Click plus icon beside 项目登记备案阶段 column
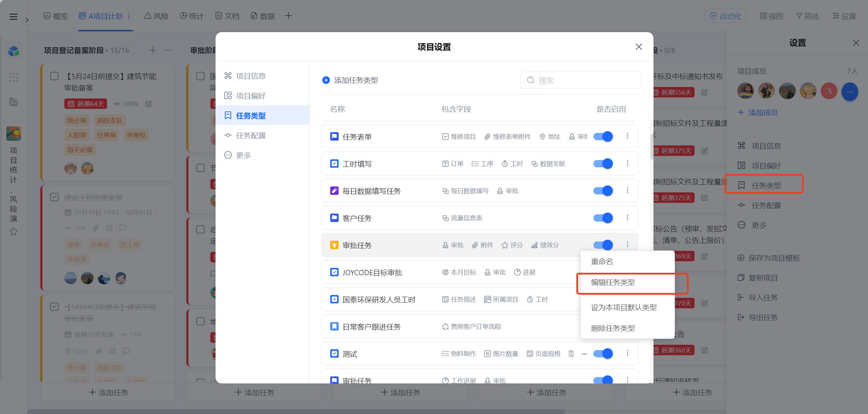The height and width of the screenshot is (414, 868). (153, 50)
